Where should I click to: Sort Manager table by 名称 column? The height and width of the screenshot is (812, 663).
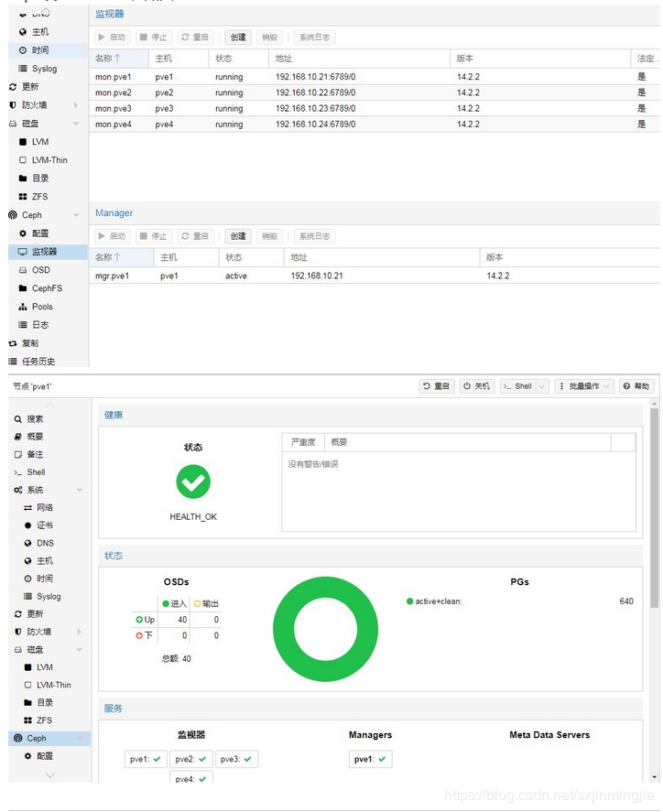coord(121,257)
